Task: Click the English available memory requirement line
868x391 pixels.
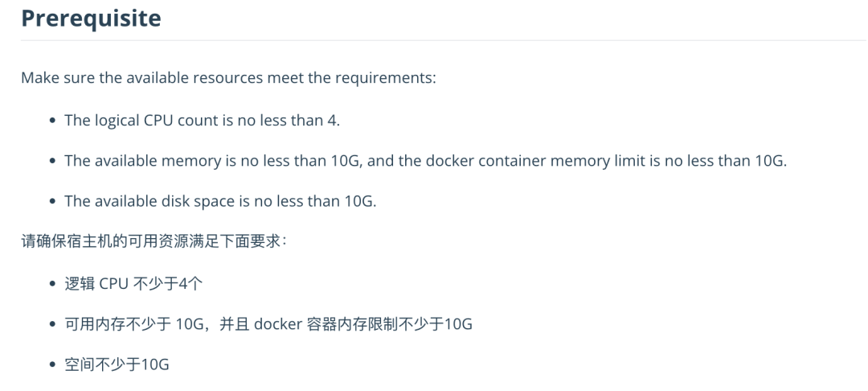Action: pyautogui.click(x=425, y=161)
